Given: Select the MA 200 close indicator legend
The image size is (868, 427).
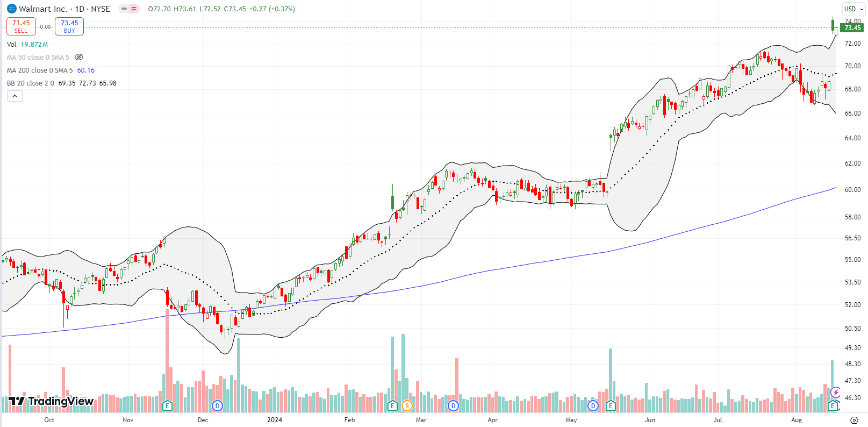Looking at the screenshot, I should [x=39, y=70].
